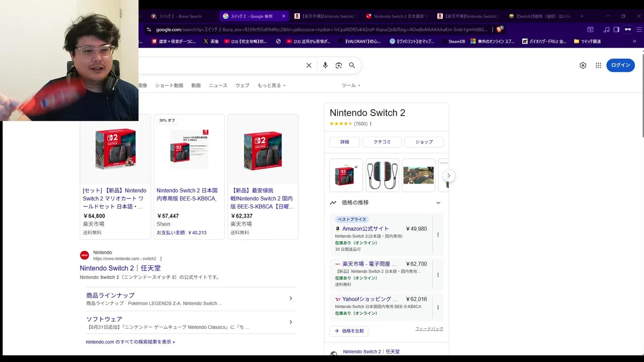
Task: Clear the search box with the X icon
Action: click(x=309, y=65)
